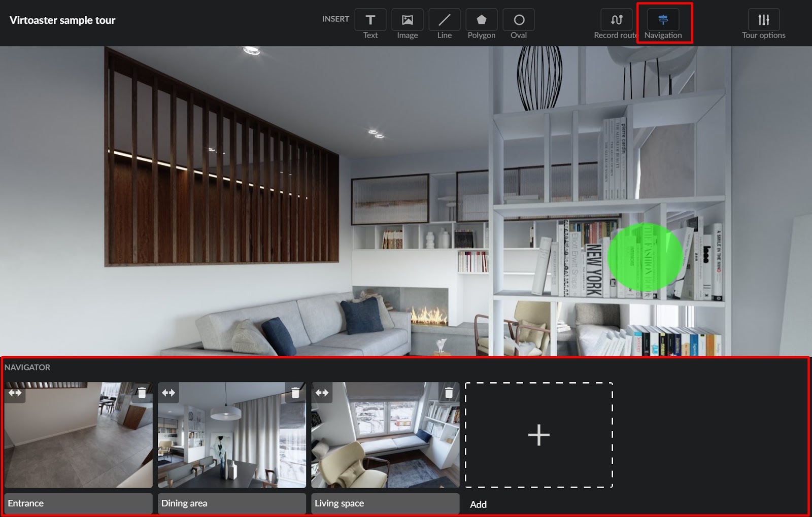Edit the Living space name field
The width and height of the screenshot is (812, 517).
pyautogui.click(x=385, y=503)
